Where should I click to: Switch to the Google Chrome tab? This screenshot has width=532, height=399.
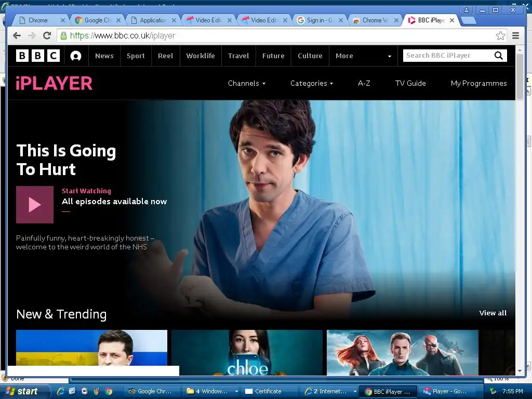98,20
